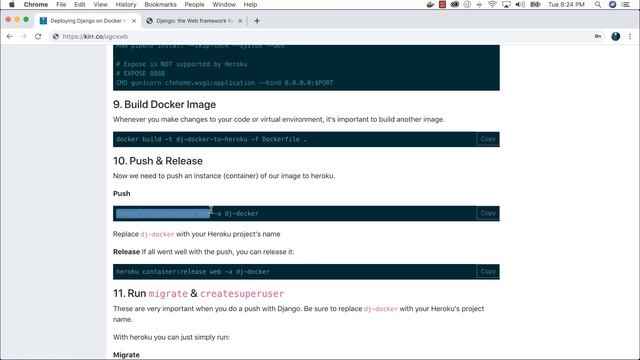Open the File menu
Screen dimensions: 640x360
point(61,4)
